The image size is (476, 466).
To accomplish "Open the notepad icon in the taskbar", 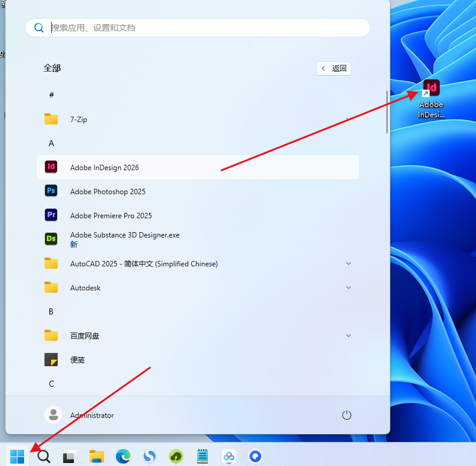I will click(x=203, y=456).
